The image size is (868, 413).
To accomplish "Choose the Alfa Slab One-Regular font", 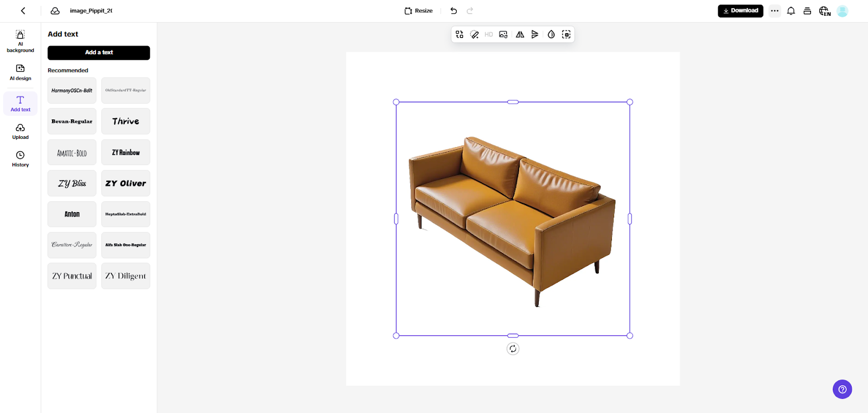I will pos(126,245).
